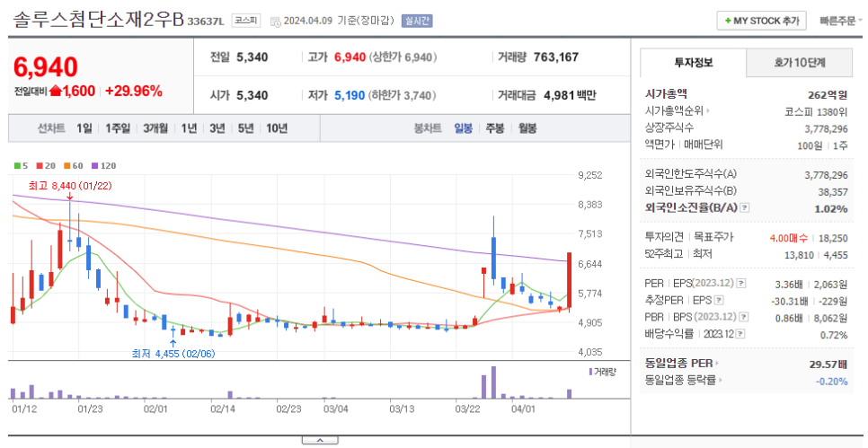Click the 동일업종 PER value 29.57배

point(828,364)
